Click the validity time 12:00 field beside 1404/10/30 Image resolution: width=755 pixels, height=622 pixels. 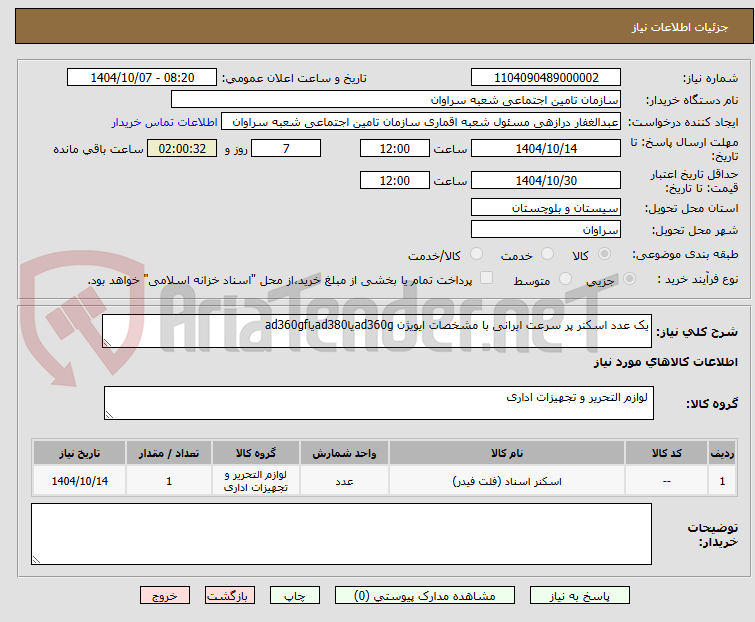(x=394, y=181)
